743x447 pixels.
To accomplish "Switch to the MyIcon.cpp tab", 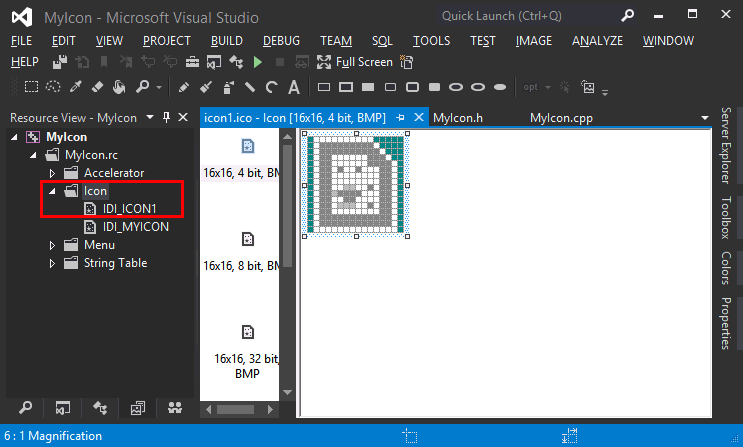I will tap(561, 118).
